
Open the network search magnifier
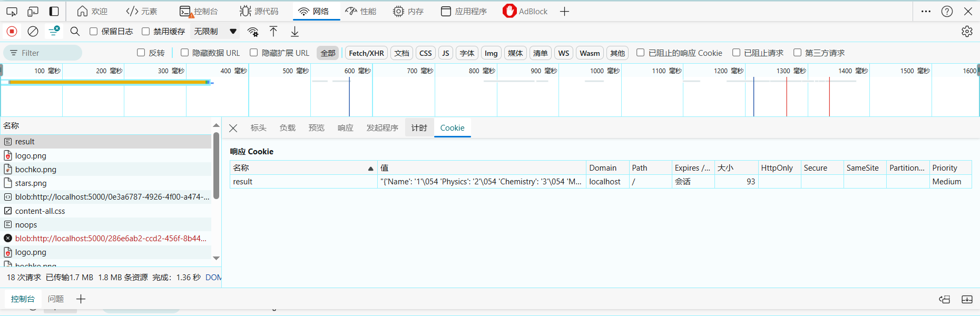pos(75,32)
